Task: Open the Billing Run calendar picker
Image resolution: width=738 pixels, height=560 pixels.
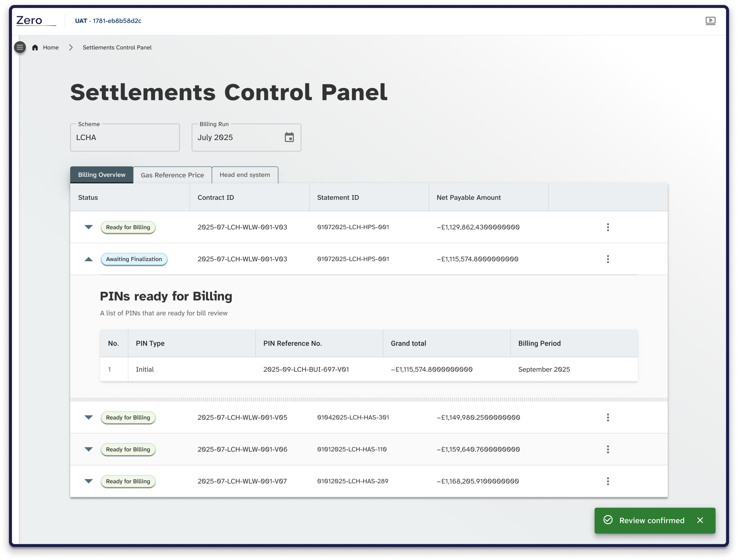Action: 289,137
